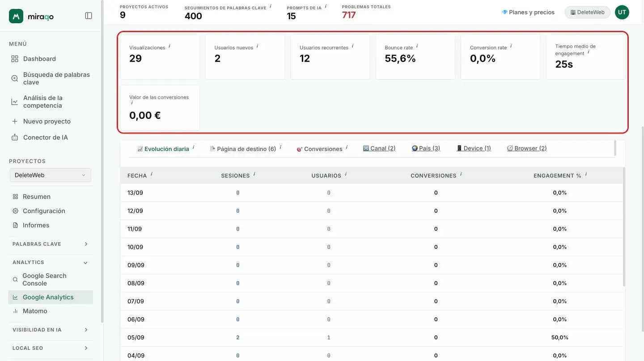Screen dimensions: 644x361
Task: Click info icon beside the SESIONES column header
Action: click(x=254, y=174)
